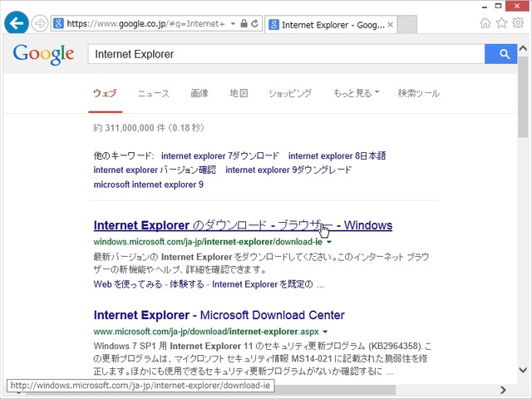This screenshot has height=399, width=532.
Task: Click the Google logo
Action: (x=43, y=54)
